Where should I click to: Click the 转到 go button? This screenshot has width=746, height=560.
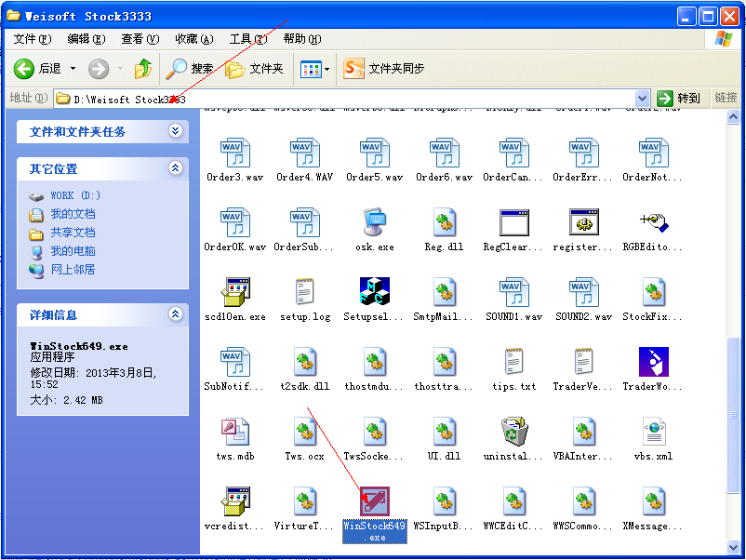tap(679, 98)
